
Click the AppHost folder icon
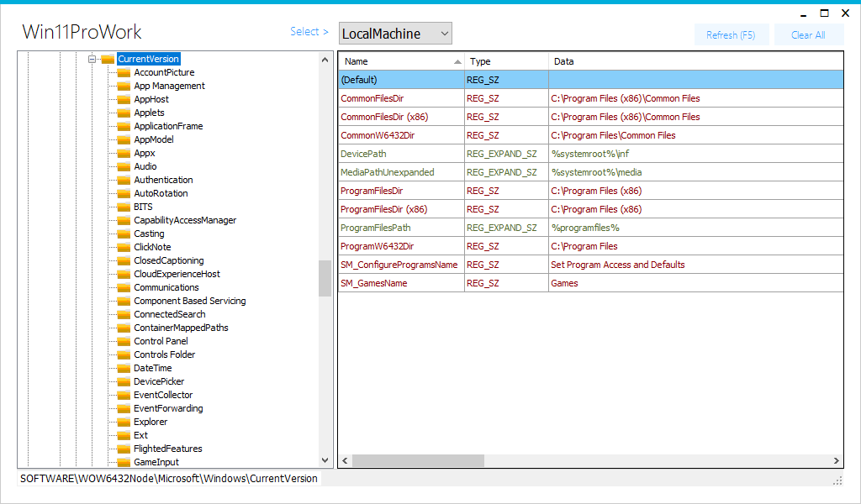click(x=124, y=99)
